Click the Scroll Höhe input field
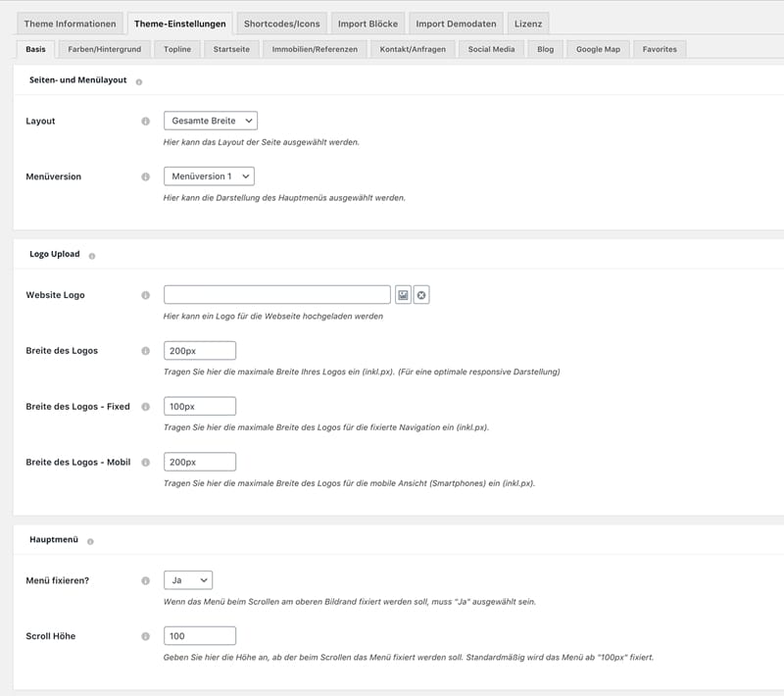Screen dimensions: 784x696 pyautogui.click(x=200, y=636)
